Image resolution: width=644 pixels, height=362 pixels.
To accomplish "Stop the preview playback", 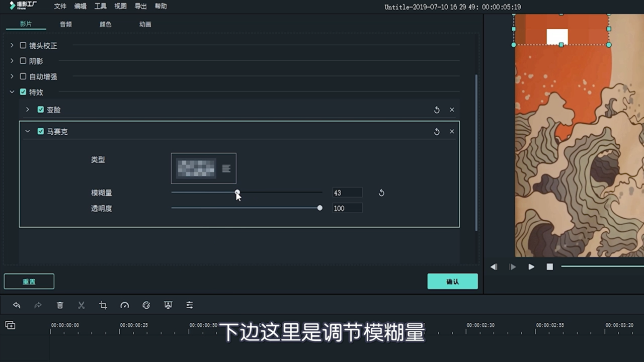I will pyautogui.click(x=550, y=267).
